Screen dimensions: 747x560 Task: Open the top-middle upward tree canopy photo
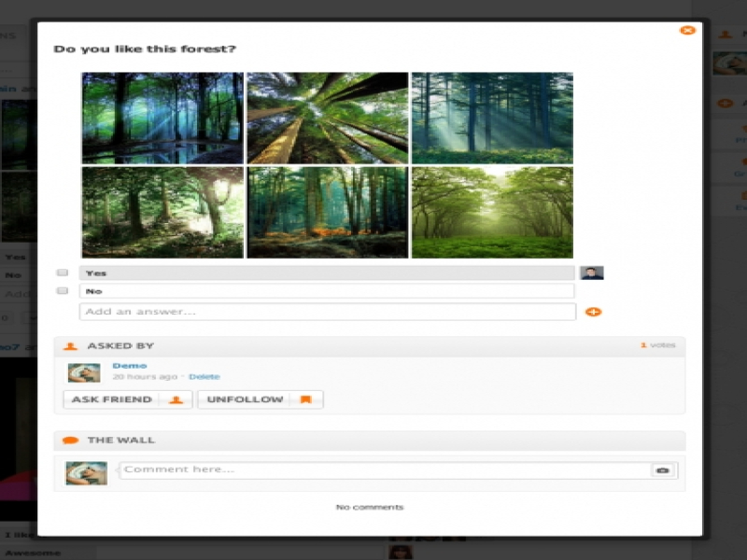328,119
